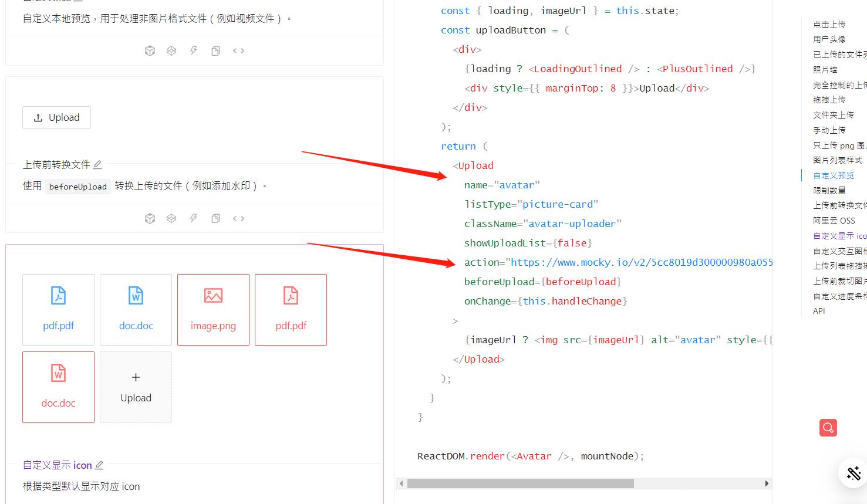Open CodeSandbox for the custom preview demo
The height and width of the screenshot is (504, 867).
pyautogui.click(x=150, y=51)
